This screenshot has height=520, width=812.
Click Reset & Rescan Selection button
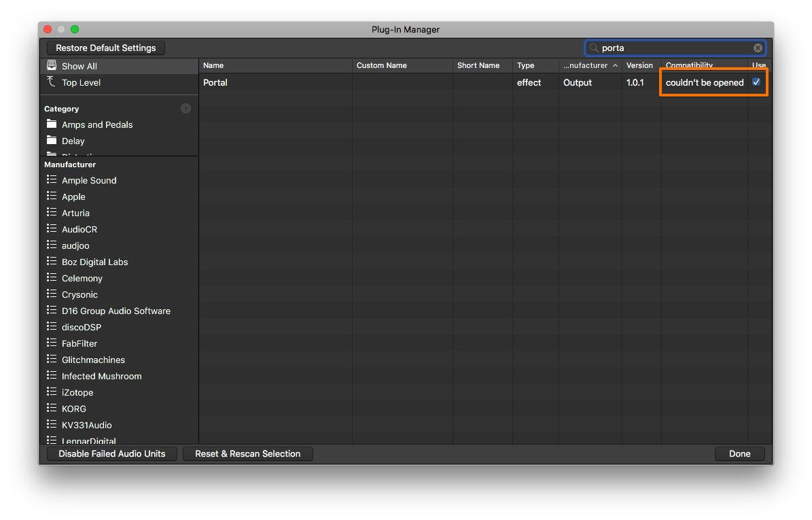pos(247,453)
